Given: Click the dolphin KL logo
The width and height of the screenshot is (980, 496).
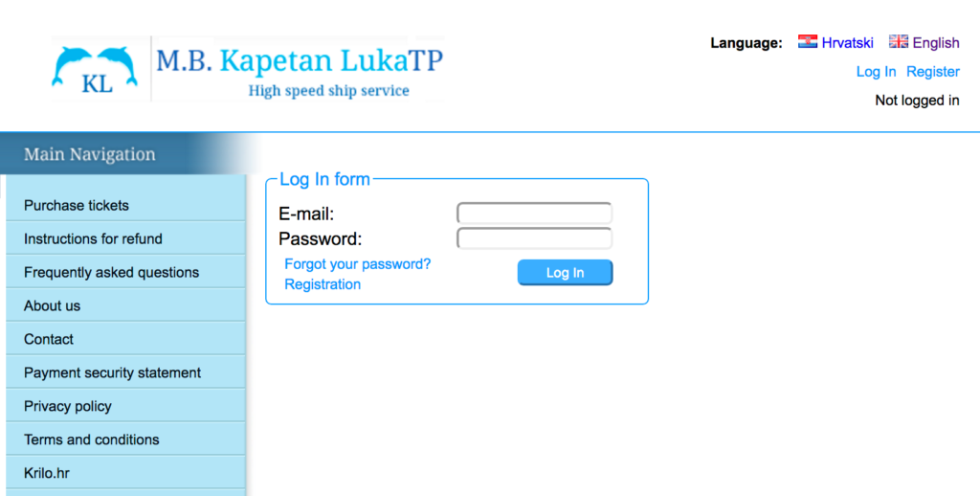Looking at the screenshot, I should coord(95,69).
